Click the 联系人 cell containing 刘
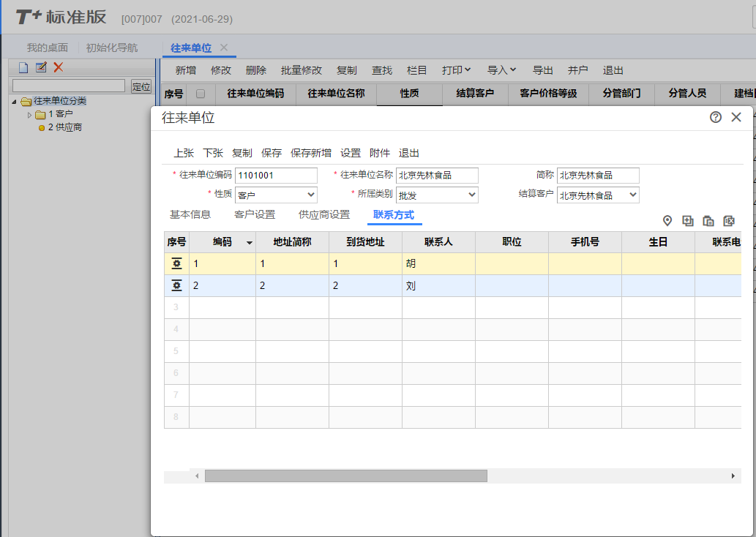756x537 pixels. click(439, 286)
